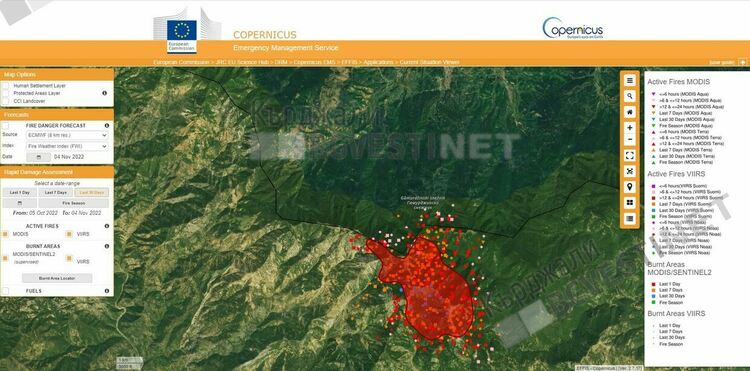
Task: Open the hamburger menu in map toolbar
Action: pyautogui.click(x=629, y=81)
